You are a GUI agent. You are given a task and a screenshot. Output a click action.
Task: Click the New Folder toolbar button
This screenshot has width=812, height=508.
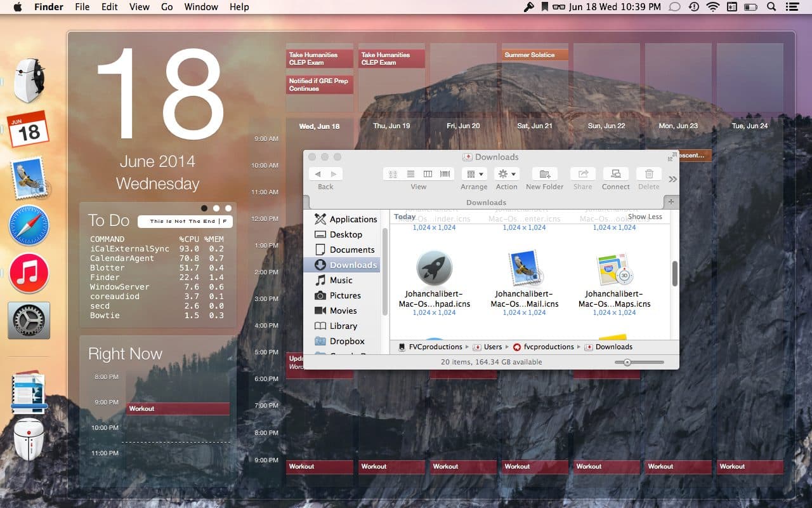(x=544, y=174)
